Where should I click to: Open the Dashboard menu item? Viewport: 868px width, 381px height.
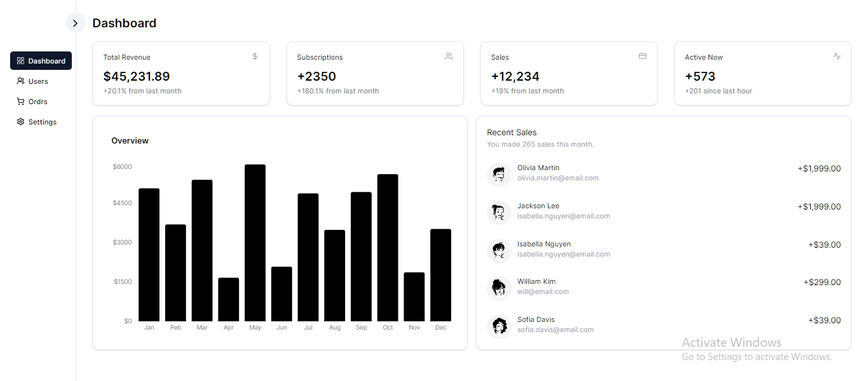pos(41,61)
